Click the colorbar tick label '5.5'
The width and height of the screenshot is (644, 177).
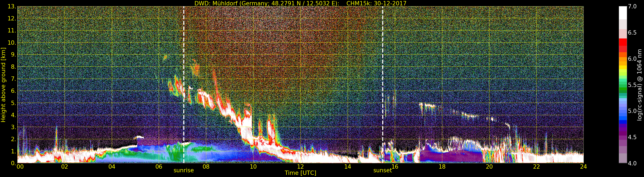pos(632,85)
